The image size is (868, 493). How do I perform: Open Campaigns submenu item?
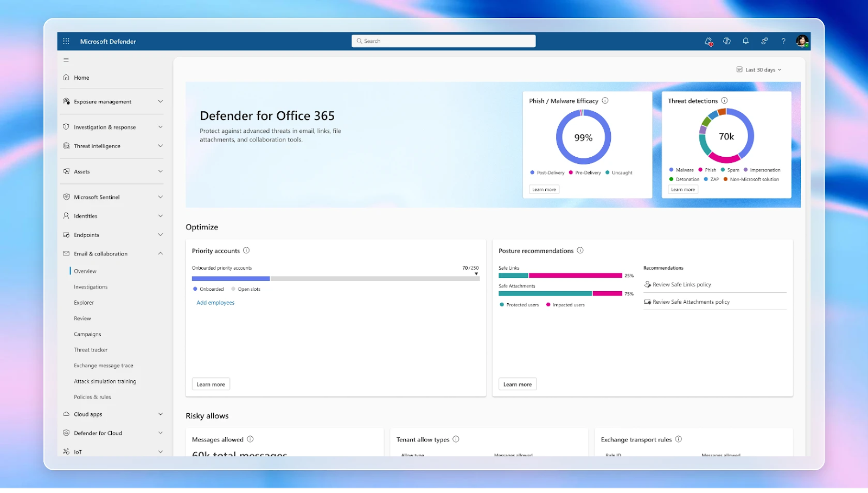point(87,334)
